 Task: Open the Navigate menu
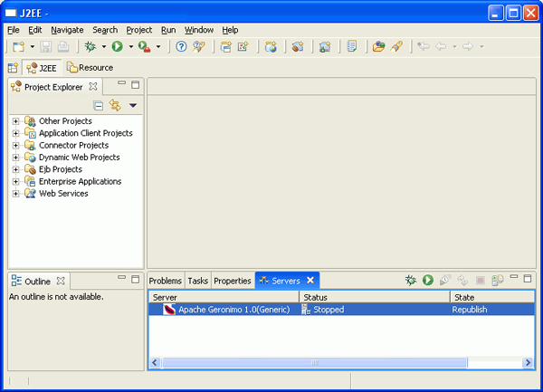point(67,30)
